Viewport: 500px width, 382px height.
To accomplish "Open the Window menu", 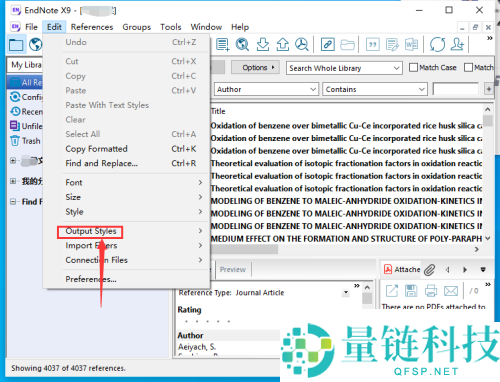I will (x=206, y=27).
